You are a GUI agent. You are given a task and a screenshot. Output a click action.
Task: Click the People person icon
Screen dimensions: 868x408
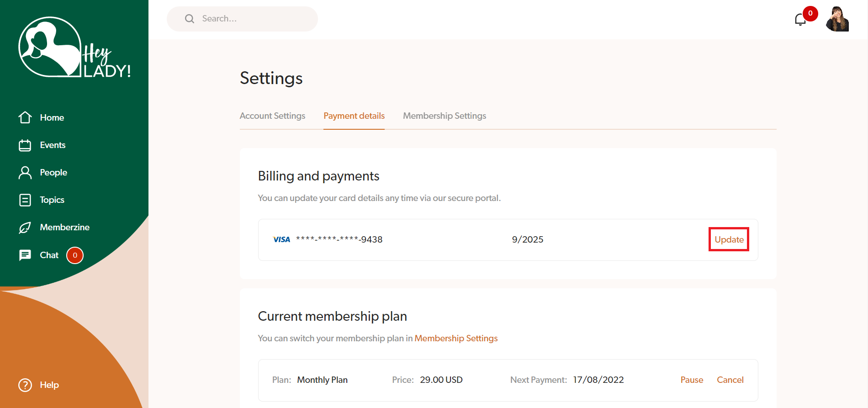(x=25, y=173)
